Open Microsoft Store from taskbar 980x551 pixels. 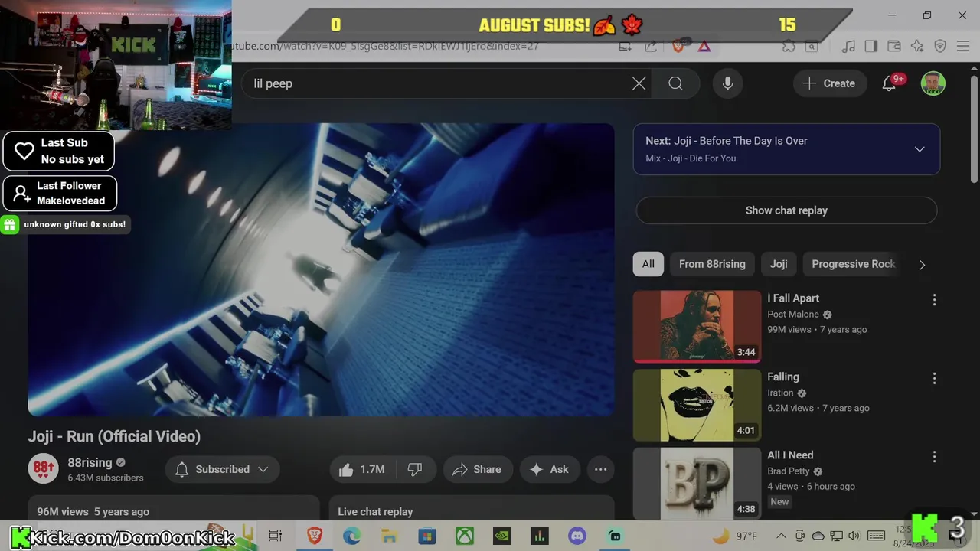tap(426, 536)
